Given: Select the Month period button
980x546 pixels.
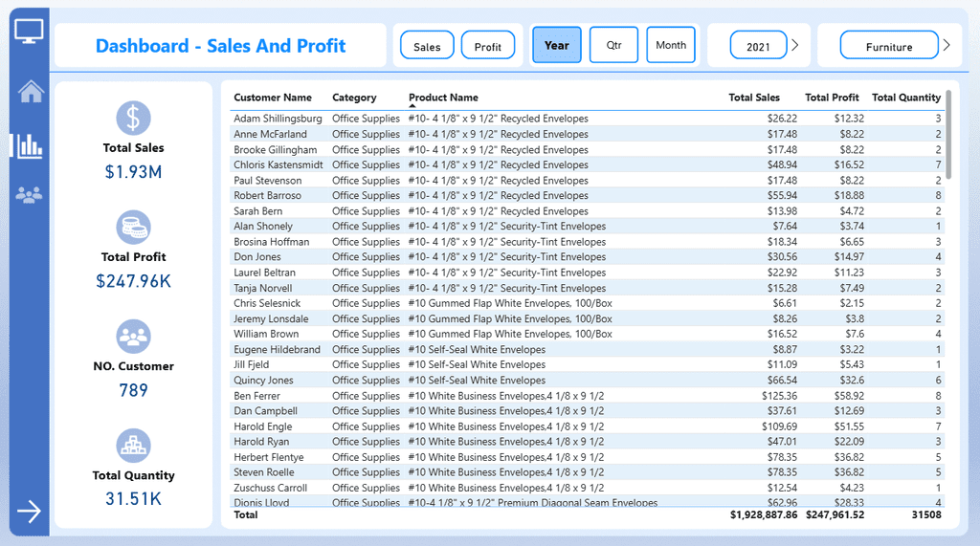Looking at the screenshot, I should (671, 45).
